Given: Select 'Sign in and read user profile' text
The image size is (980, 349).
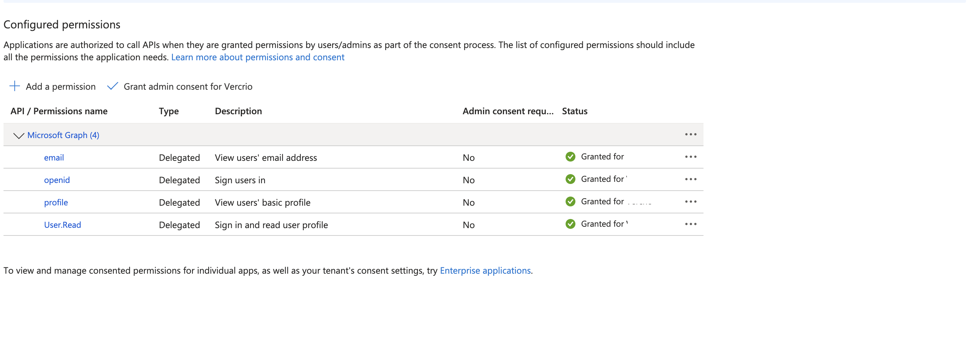Looking at the screenshot, I should click(271, 225).
